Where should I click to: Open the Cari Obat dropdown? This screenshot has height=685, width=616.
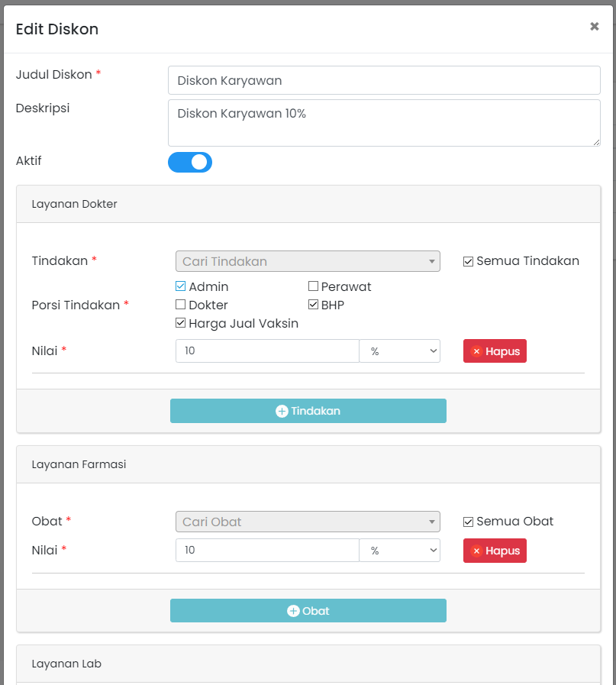[308, 522]
